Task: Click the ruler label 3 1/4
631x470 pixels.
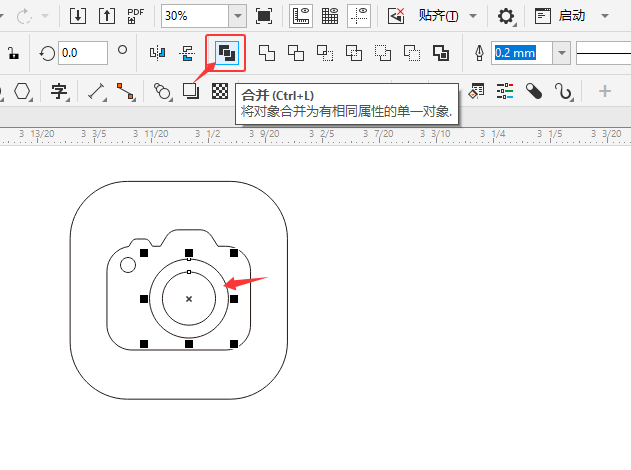Action: point(493,134)
